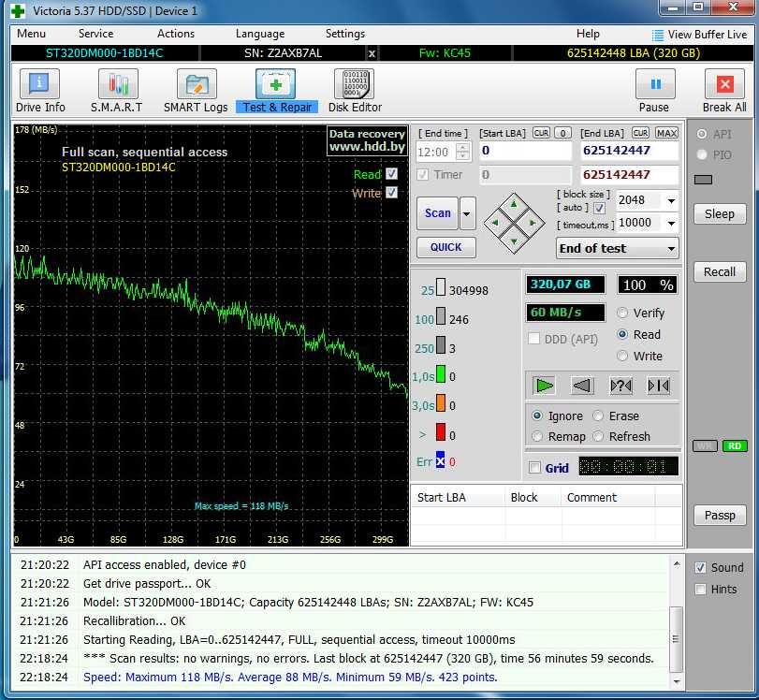The width and height of the screenshot is (759, 700).
Task: Click the 0 reset button for Start LBA
Action: (x=562, y=133)
